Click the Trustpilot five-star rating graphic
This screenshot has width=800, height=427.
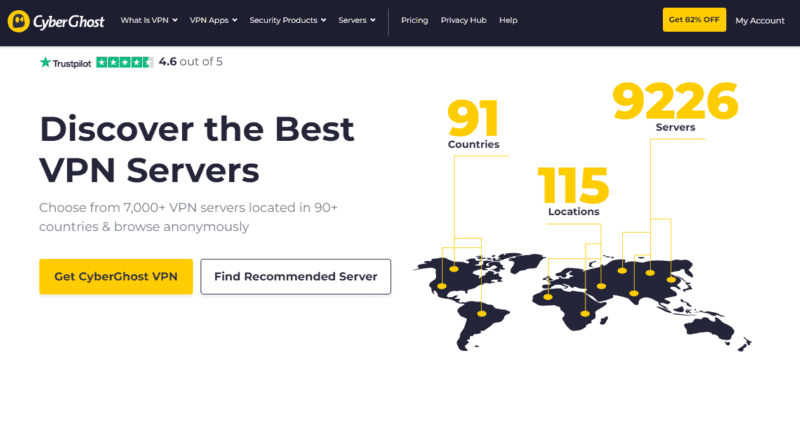click(124, 62)
